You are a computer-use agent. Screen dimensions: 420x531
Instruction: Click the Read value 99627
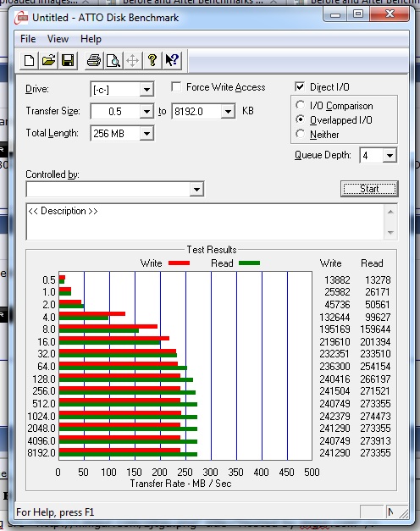click(x=378, y=318)
